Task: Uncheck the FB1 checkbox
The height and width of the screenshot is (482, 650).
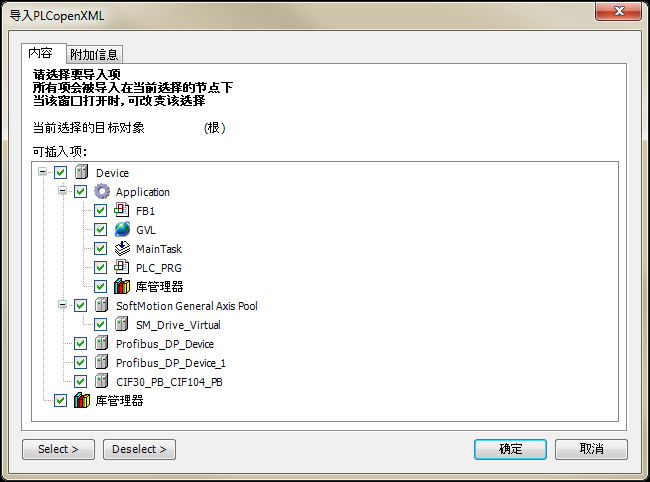Action: (x=100, y=211)
